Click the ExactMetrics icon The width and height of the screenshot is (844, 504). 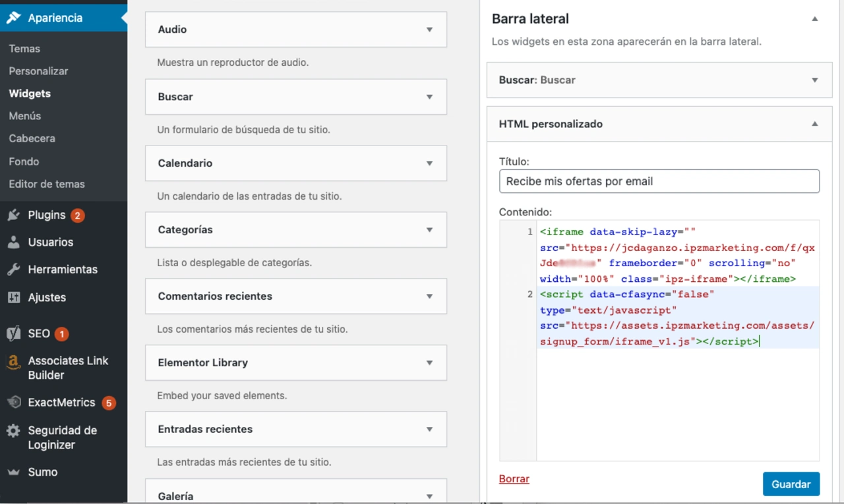pyautogui.click(x=14, y=403)
